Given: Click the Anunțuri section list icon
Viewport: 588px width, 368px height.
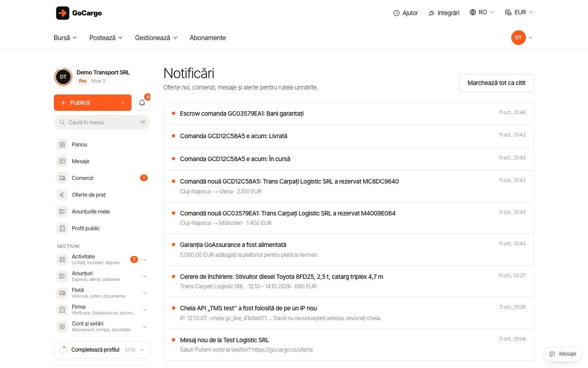Looking at the screenshot, I should pos(62,276).
